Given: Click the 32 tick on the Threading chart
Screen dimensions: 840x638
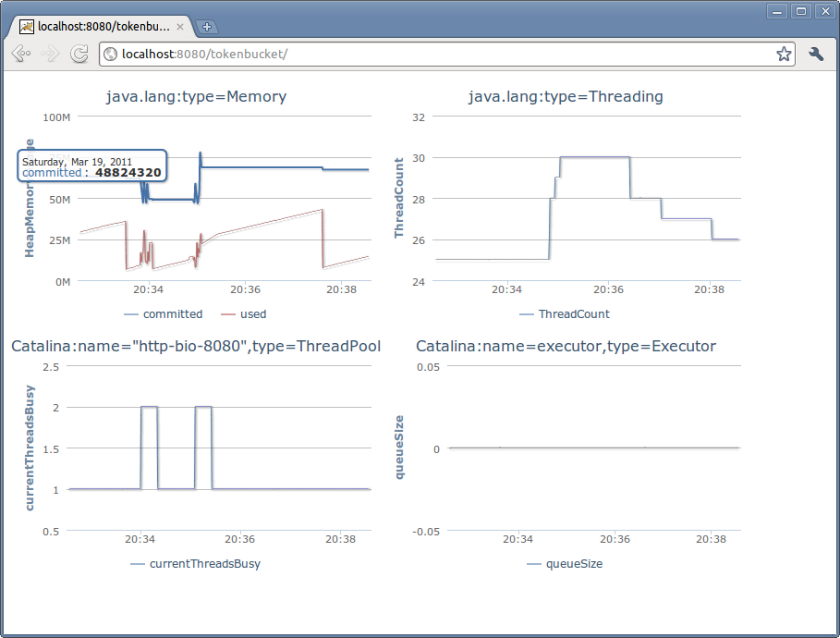Looking at the screenshot, I should click(419, 117).
